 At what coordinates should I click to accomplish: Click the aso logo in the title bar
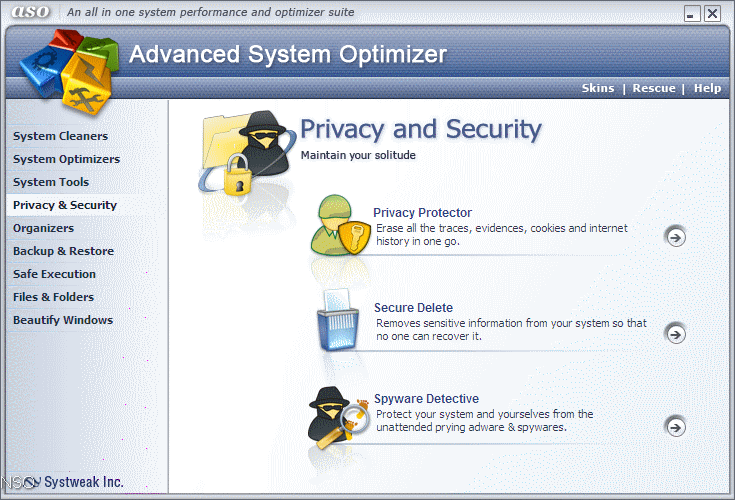30,11
